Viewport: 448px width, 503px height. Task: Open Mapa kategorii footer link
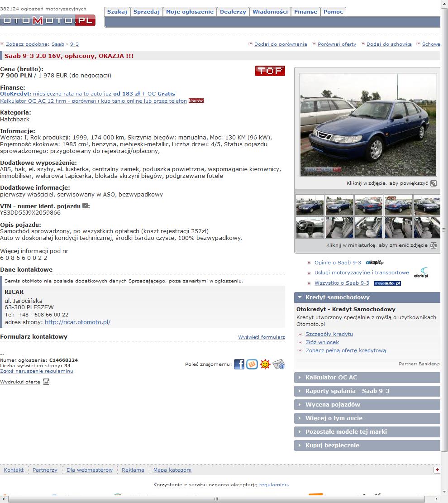pos(172,470)
